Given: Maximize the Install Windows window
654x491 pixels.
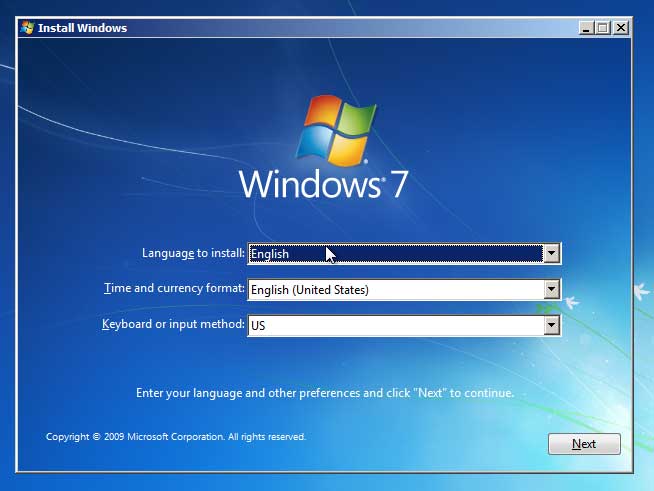Looking at the screenshot, I should (x=603, y=28).
